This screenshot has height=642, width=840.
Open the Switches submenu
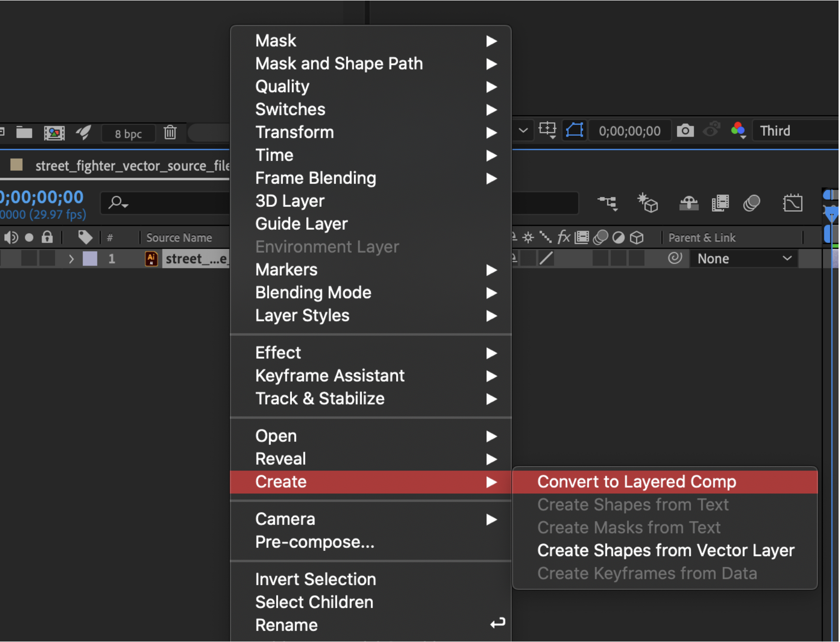(x=371, y=109)
